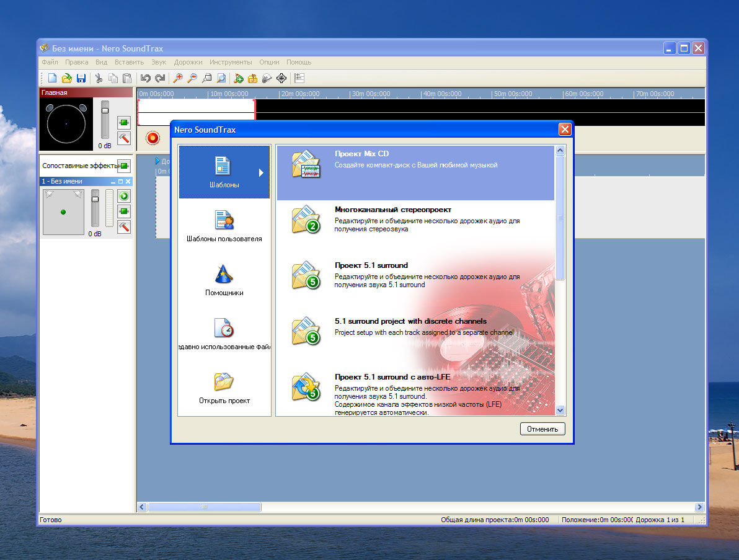
Task: Click the magnifier-with-rectangle zoom selection icon
Action: click(207, 78)
